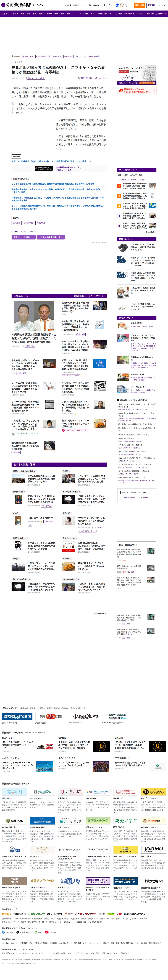This screenshot has width=168, height=980.
Task: Click the 読売新聞オンライン logo
Action: point(22,5)
